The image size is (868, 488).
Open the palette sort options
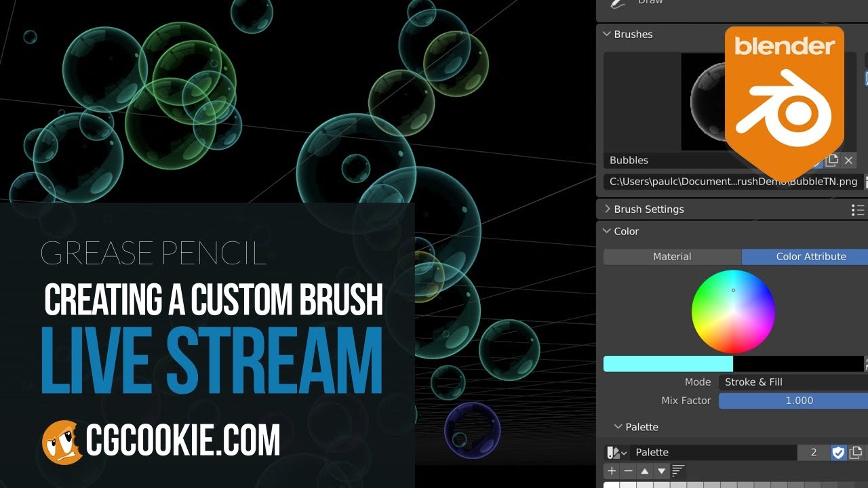678,471
